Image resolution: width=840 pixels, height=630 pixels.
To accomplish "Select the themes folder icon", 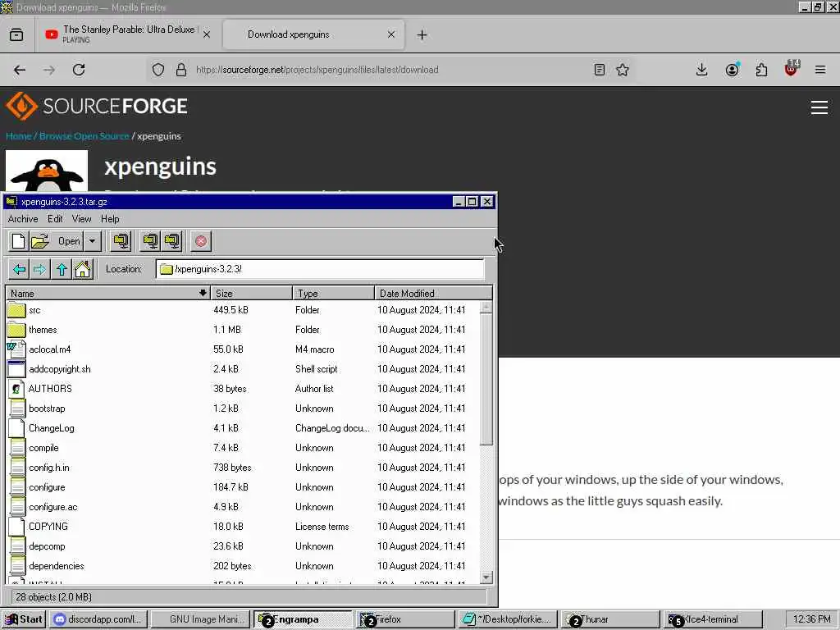I will click(x=16, y=330).
